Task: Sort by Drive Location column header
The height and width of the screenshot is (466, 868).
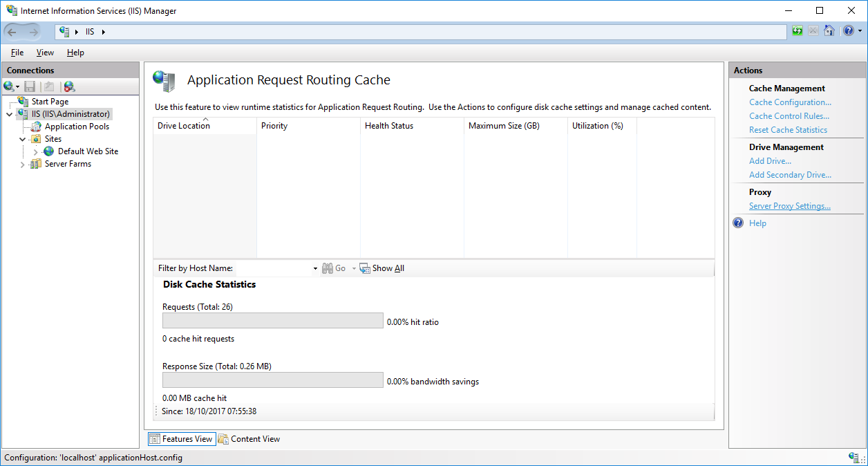Action: [x=205, y=126]
